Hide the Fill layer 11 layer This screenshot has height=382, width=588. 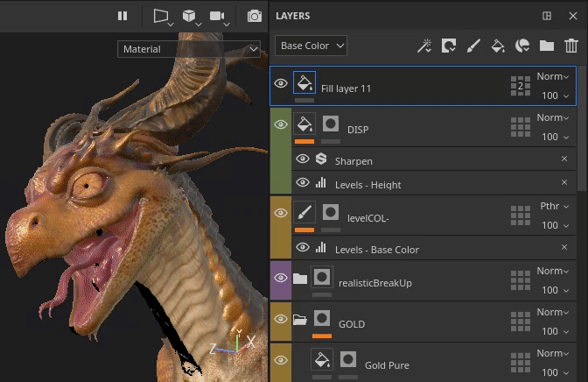click(281, 84)
